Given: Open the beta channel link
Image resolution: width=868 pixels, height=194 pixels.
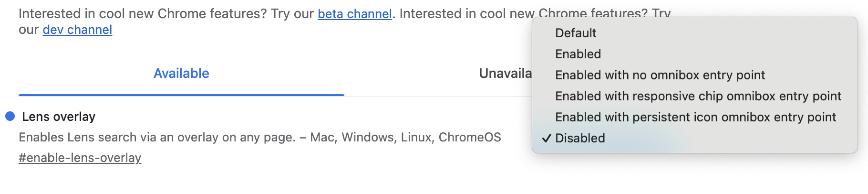Looking at the screenshot, I should pyautogui.click(x=354, y=14).
